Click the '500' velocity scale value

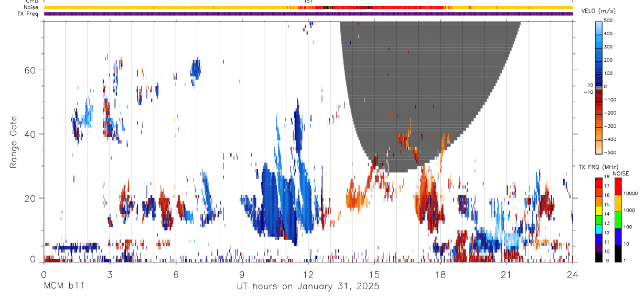tap(608, 21)
